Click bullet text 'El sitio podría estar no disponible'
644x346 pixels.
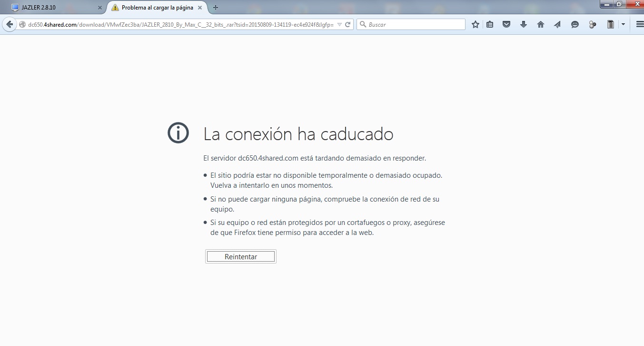tap(327, 180)
